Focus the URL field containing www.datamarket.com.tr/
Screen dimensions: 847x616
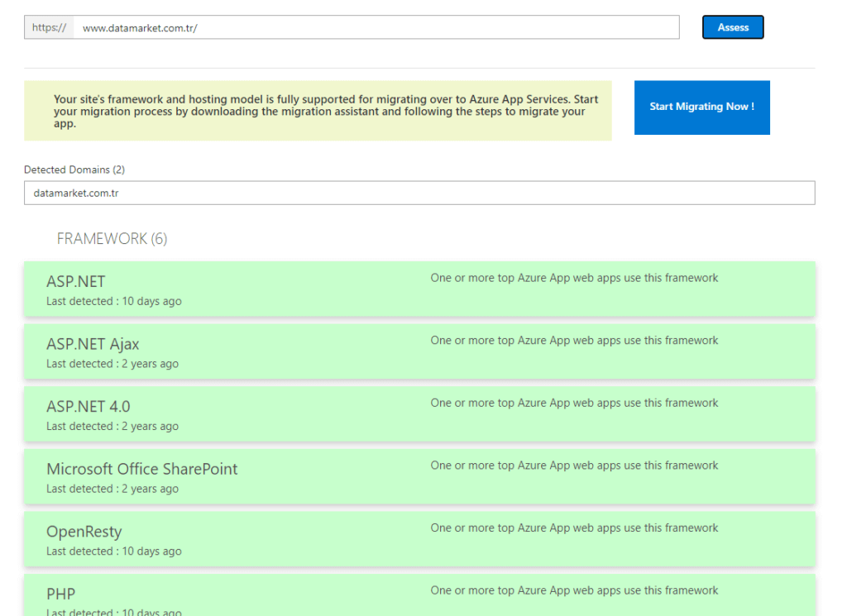(376, 27)
